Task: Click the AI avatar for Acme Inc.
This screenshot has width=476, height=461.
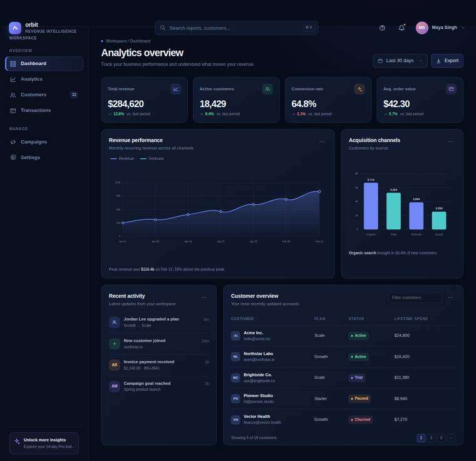Action: (x=235, y=336)
